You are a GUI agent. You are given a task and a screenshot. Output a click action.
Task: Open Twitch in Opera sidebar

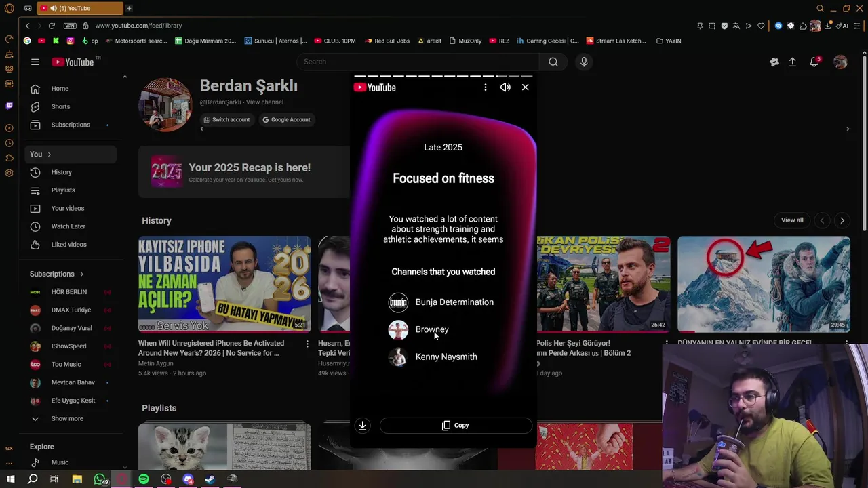pos(9,106)
